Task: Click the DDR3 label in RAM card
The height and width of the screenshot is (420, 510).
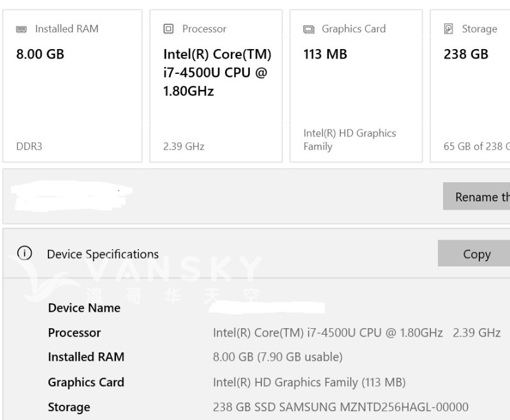Action: pyautogui.click(x=29, y=146)
